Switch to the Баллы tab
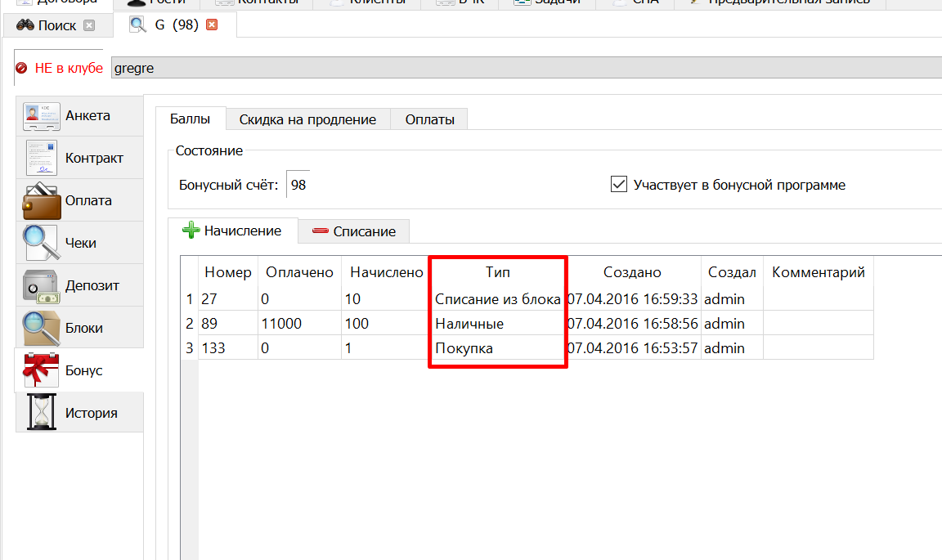 click(190, 119)
